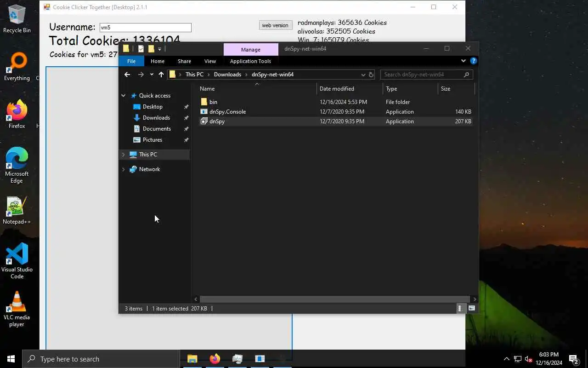
Task: Click the Firefox taskbar icon
Action: pyautogui.click(x=215, y=359)
